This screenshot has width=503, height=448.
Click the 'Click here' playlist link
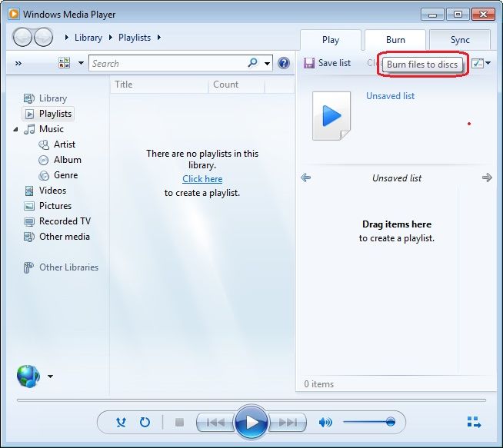pos(202,179)
